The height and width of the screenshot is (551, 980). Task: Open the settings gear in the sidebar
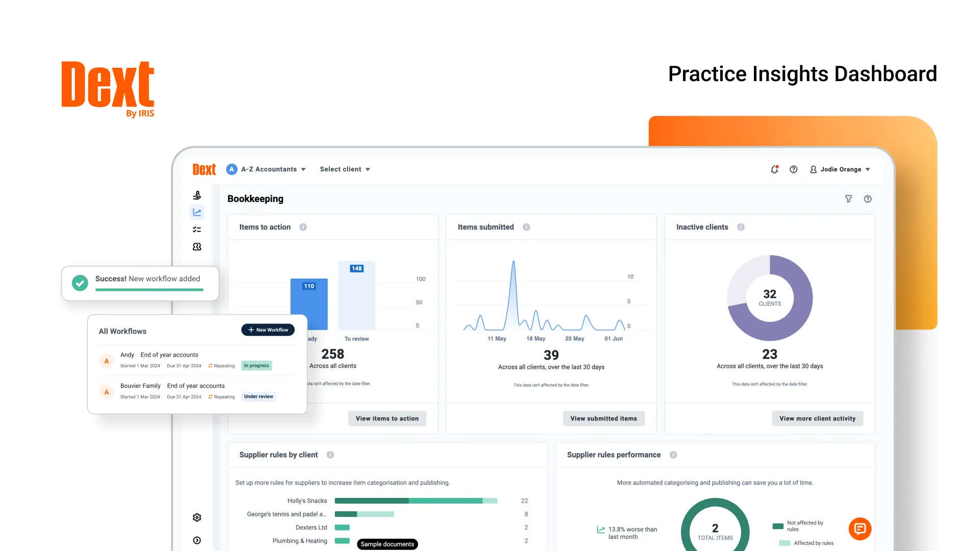point(197,517)
